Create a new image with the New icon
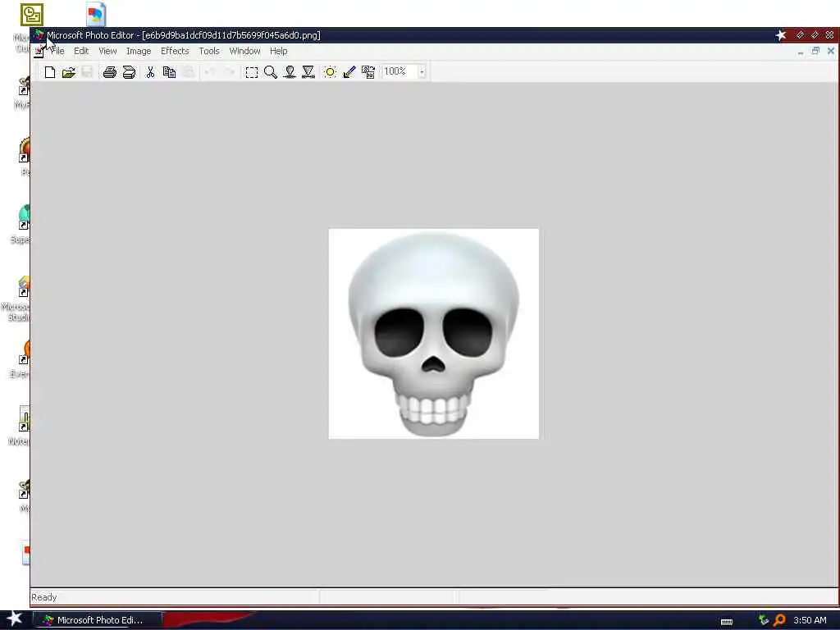 [50, 72]
